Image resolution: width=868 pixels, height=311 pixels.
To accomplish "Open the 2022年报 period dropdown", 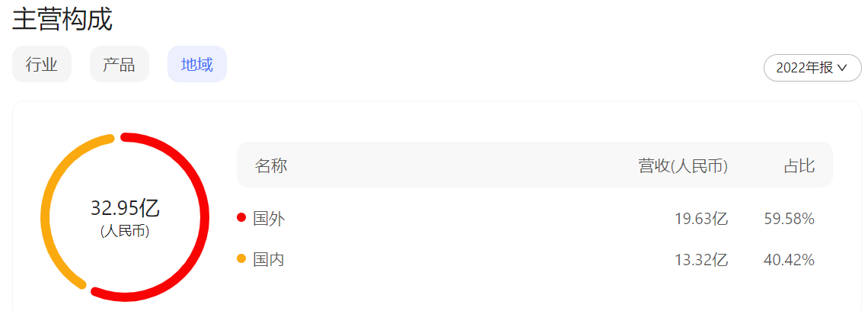I will click(812, 68).
